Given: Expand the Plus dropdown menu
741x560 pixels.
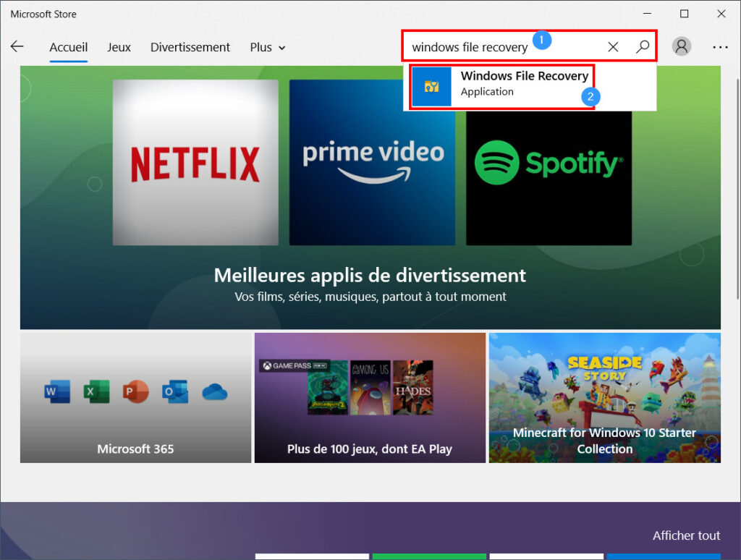Looking at the screenshot, I should [x=268, y=47].
